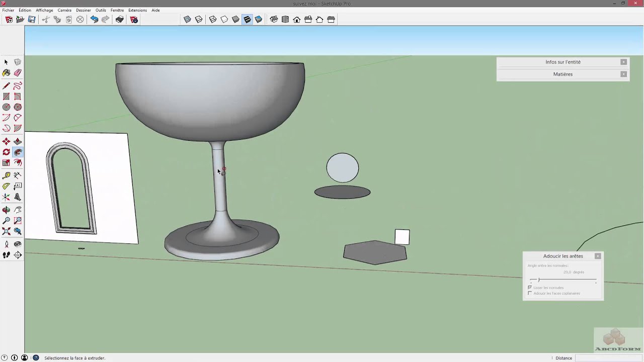Image resolution: width=644 pixels, height=362 pixels.
Task: Click the Undo arrow in toolbar
Action: pos(94,20)
